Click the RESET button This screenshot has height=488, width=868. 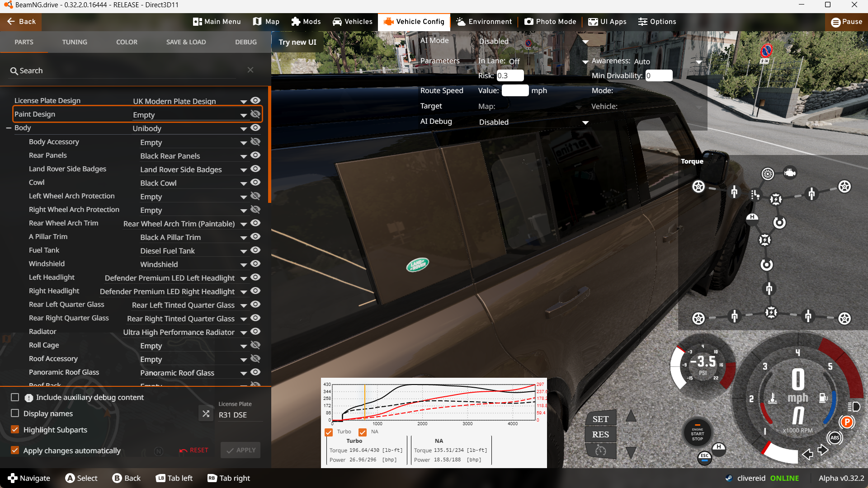point(193,450)
